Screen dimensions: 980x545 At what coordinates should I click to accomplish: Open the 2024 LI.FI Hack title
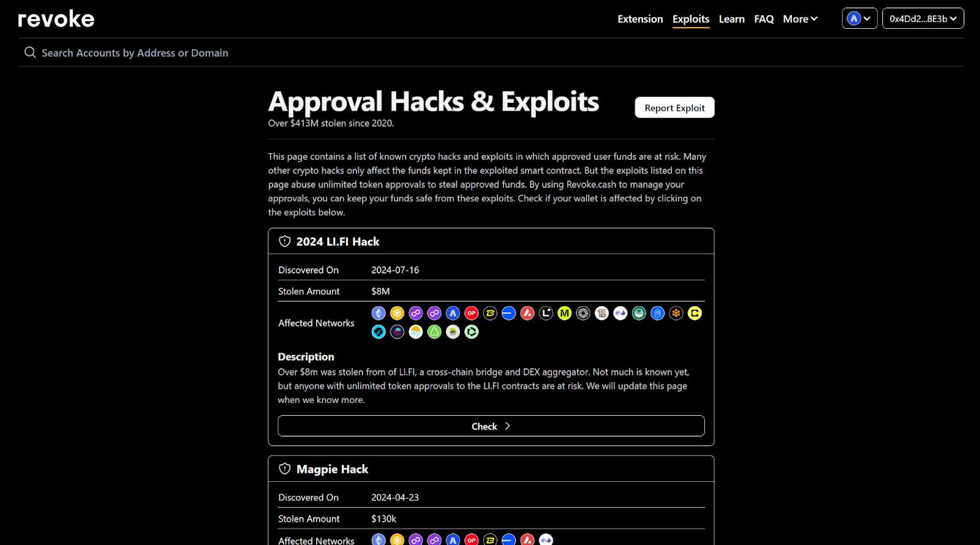[x=337, y=241]
